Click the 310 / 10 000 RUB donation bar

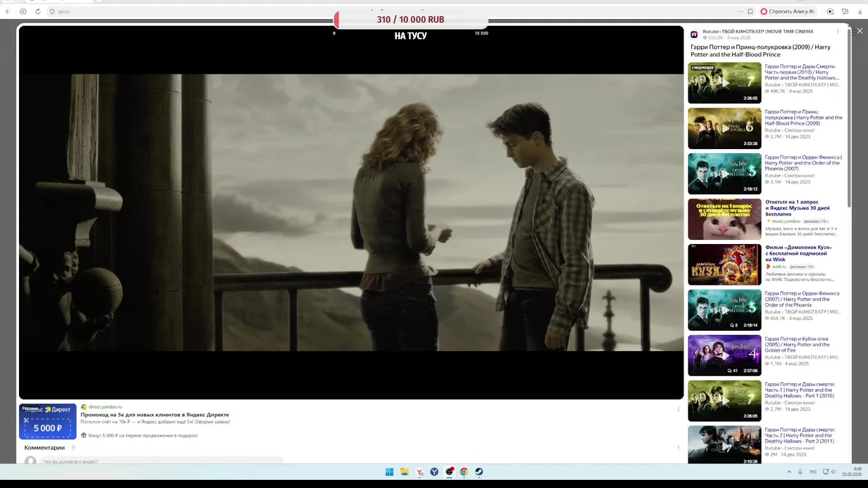tap(410, 20)
